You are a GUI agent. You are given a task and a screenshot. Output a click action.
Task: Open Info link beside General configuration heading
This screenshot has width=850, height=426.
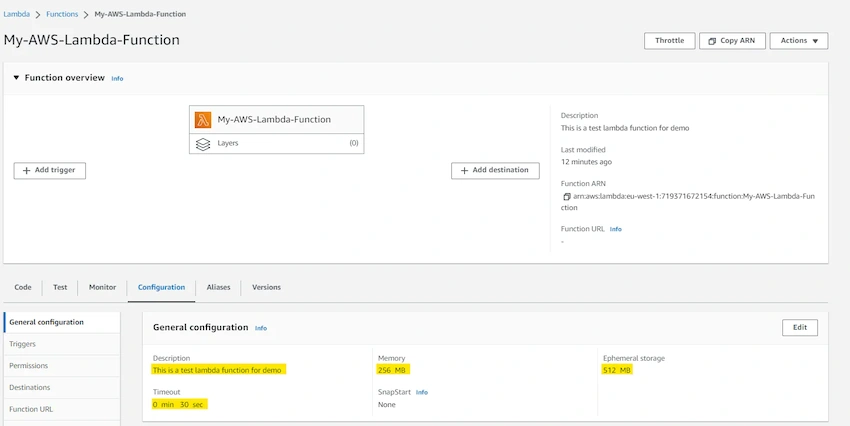tap(261, 328)
